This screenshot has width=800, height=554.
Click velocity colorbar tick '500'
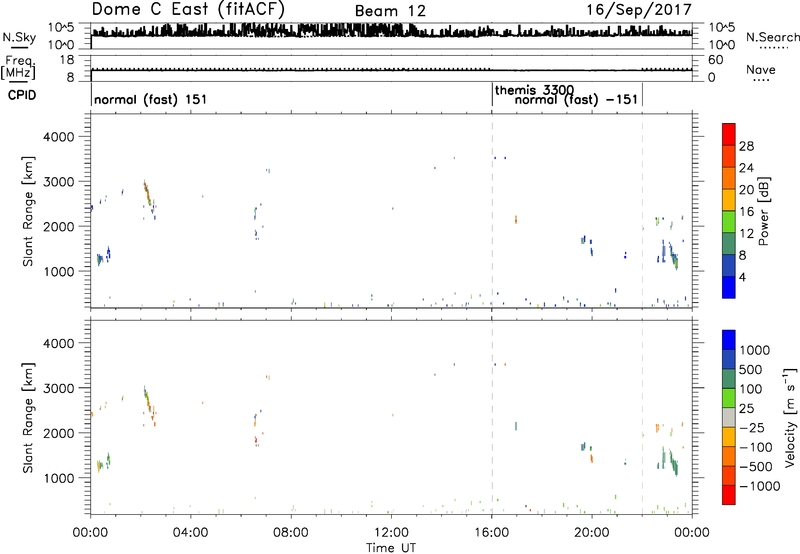coord(751,370)
